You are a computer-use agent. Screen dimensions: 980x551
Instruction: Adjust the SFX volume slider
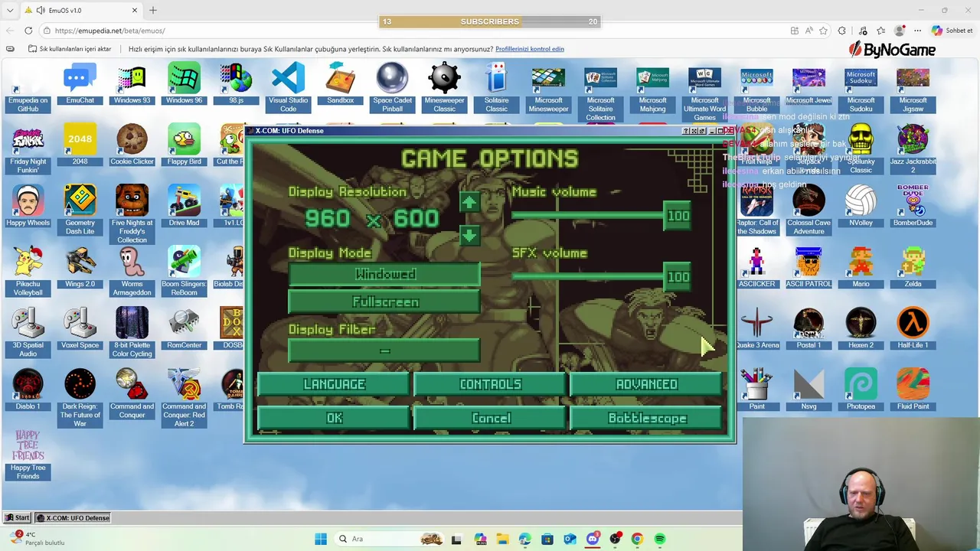602,277
